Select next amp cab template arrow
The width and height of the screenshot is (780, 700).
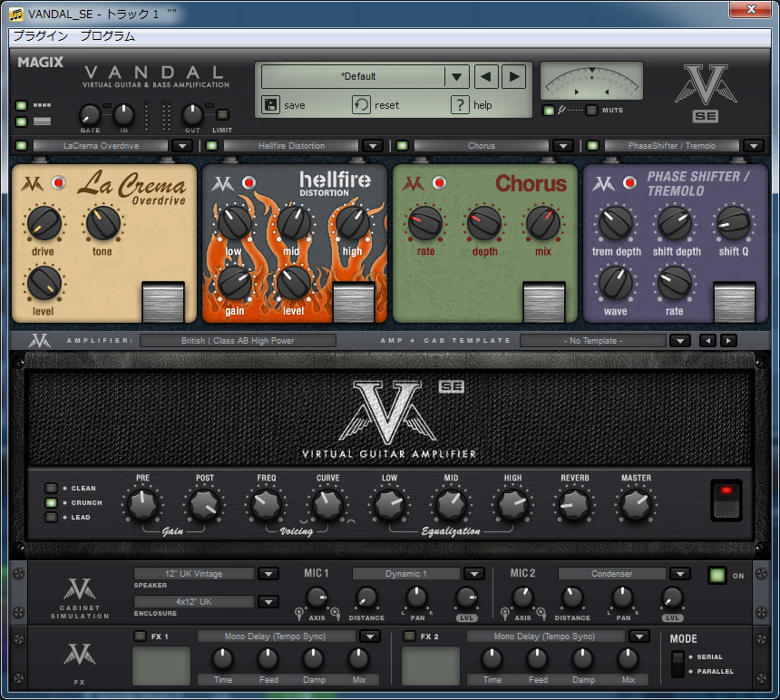(x=729, y=341)
